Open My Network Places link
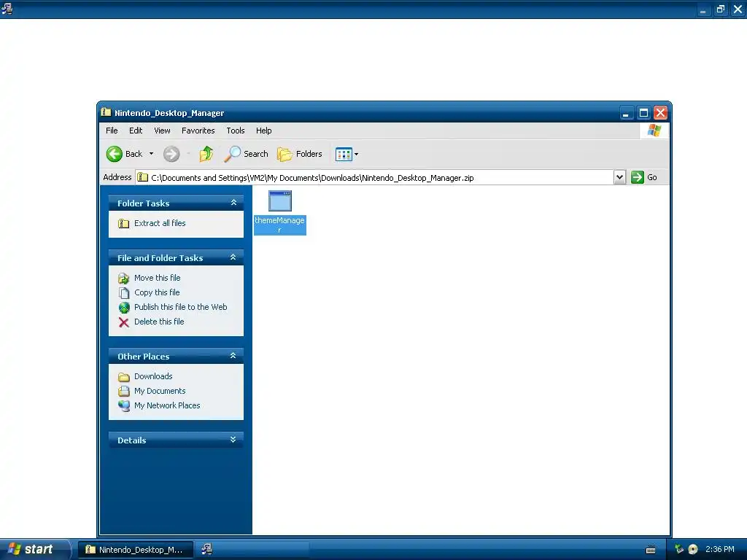 point(167,405)
